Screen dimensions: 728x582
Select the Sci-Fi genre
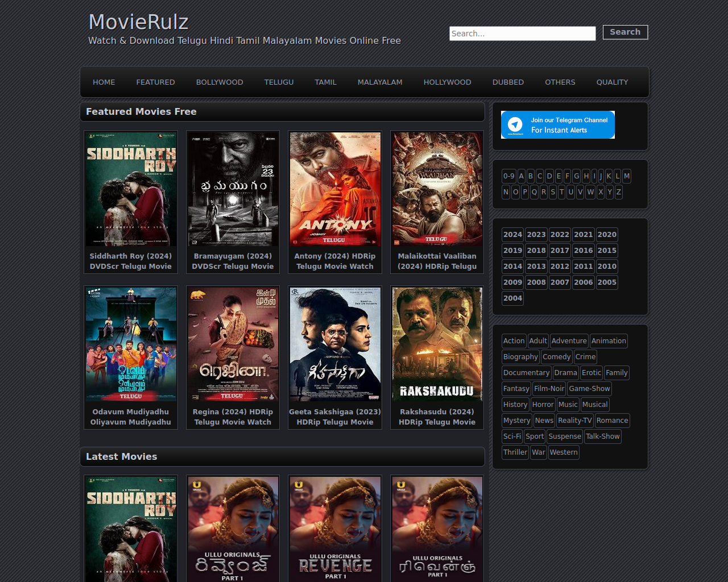pos(512,436)
